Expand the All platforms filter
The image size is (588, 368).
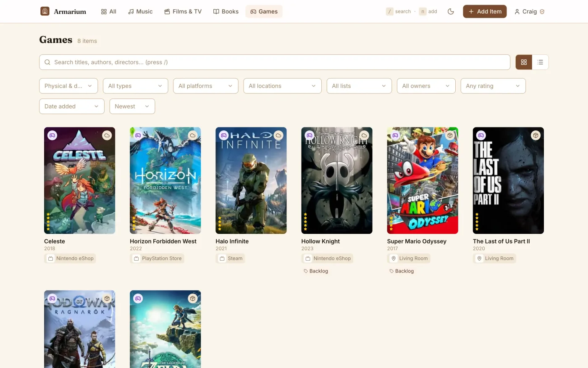[206, 86]
